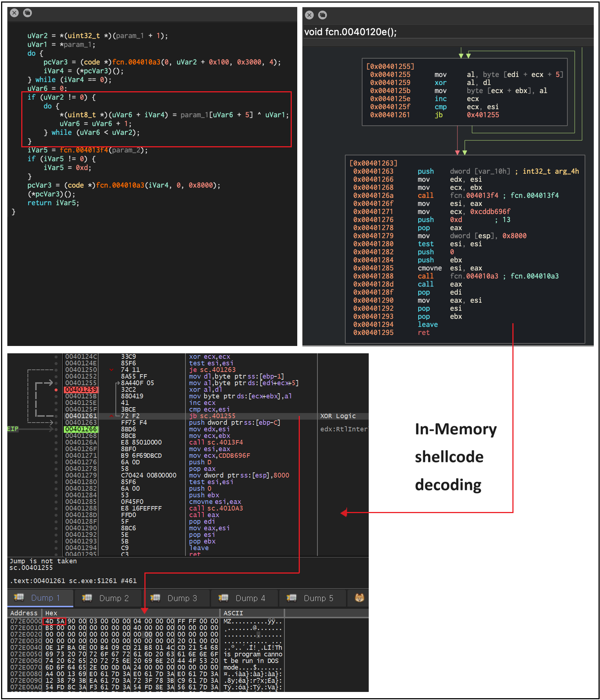Image resolution: width=600 pixels, height=700 pixels.
Task: Click the red down chevron at 00401250
Action: point(111,370)
